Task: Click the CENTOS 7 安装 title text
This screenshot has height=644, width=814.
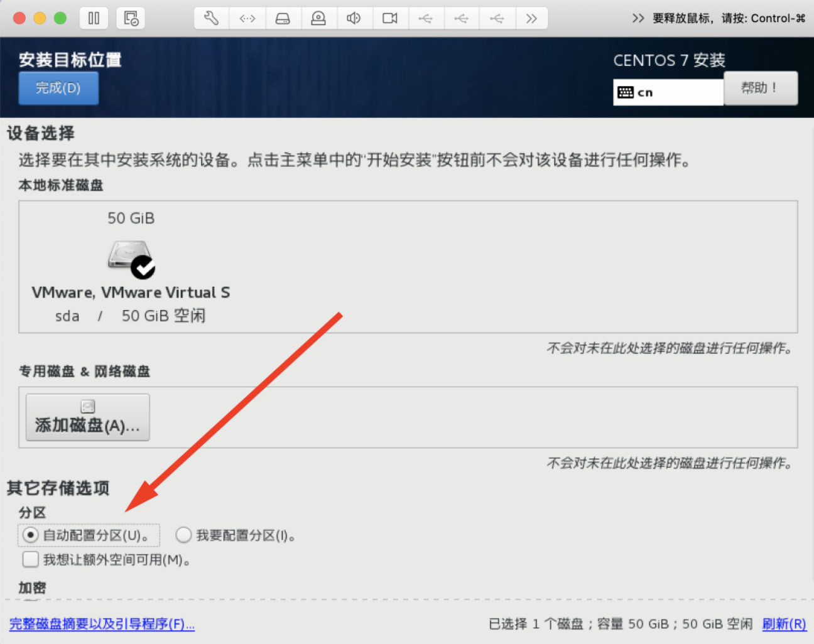Action: pos(669,60)
